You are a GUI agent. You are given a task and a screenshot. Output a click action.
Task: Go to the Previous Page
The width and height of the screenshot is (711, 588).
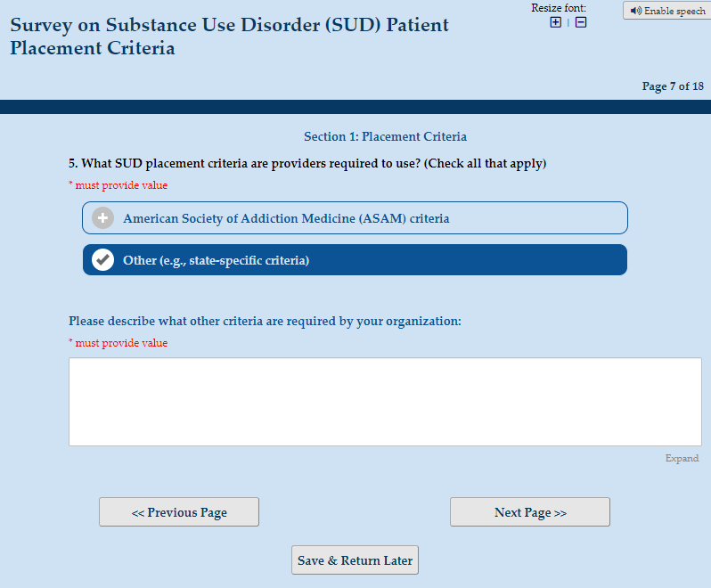(x=179, y=512)
